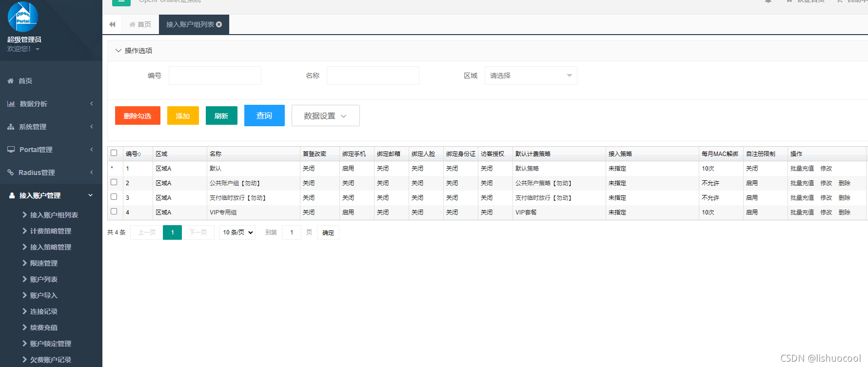Click the blue 查询 button
This screenshot has width=868, height=367.
click(x=264, y=116)
